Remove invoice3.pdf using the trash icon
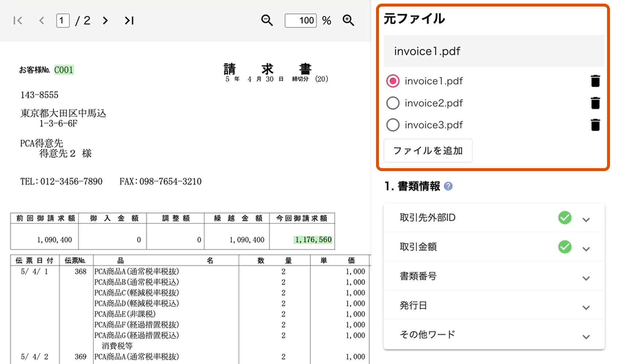 pyautogui.click(x=595, y=125)
